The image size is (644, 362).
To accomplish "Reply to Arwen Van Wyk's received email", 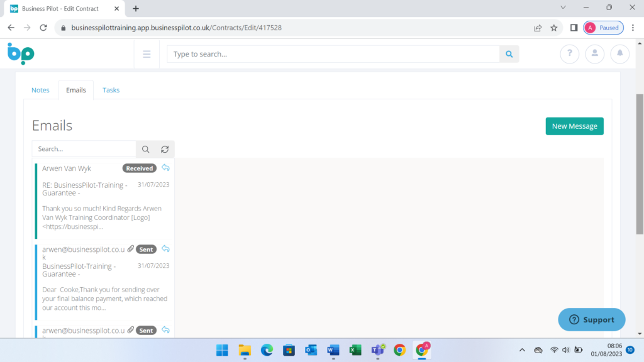I will point(165,168).
